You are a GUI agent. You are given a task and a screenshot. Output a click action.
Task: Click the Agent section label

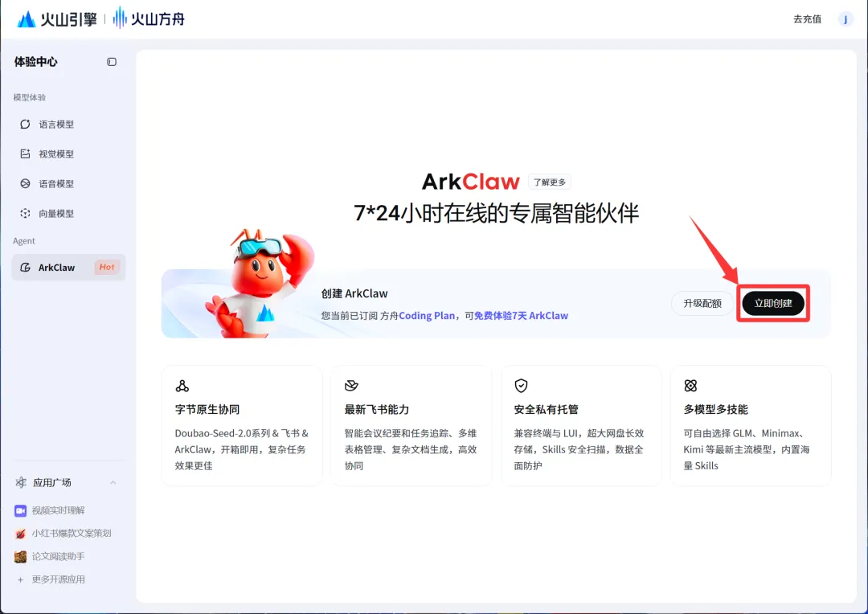[x=24, y=241]
